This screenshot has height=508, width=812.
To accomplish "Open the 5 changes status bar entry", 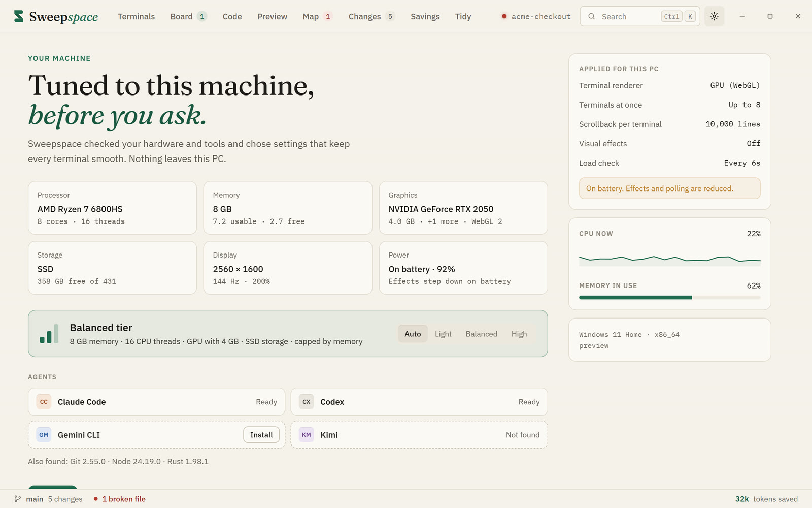I will click(x=65, y=499).
